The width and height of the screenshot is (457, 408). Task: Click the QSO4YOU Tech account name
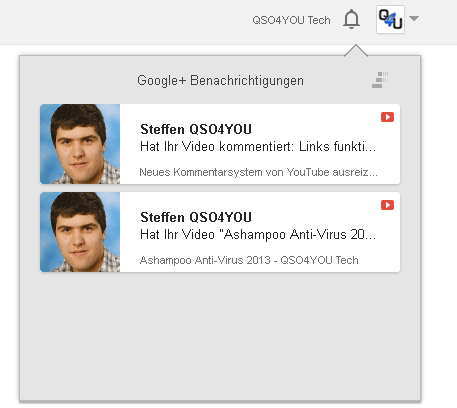click(291, 20)
